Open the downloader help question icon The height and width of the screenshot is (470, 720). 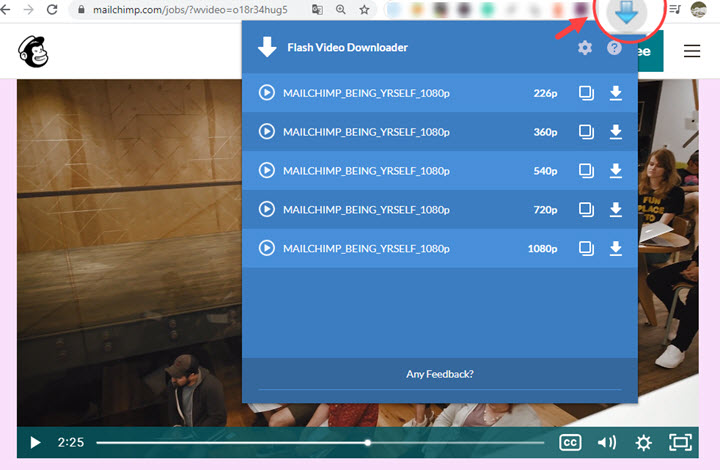[614, 48]
